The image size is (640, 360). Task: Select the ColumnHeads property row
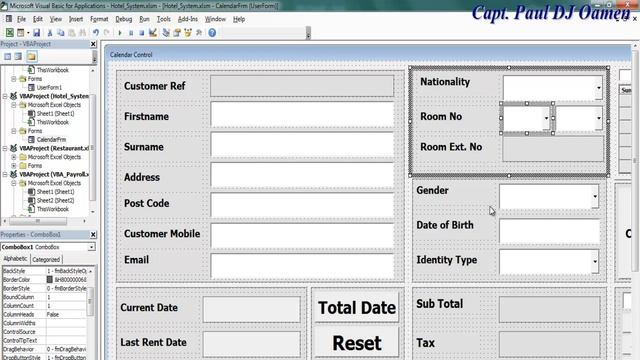click(44, 314)
